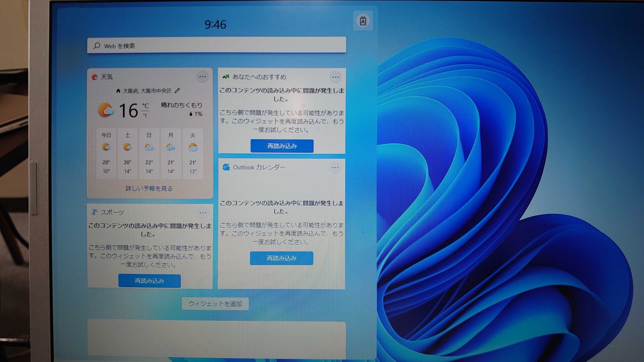The image size is (644, 362).
Task: Click the Sports widget runner icon
Action: point(94,212)
